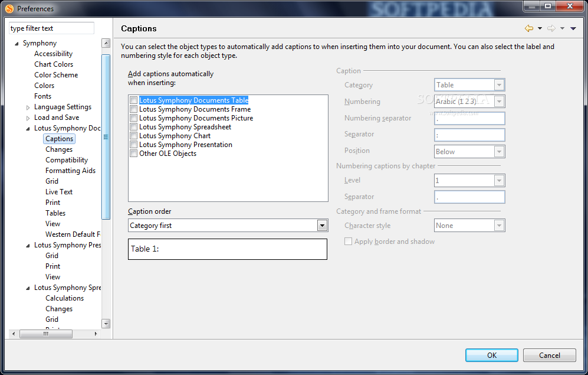Screen dimensions: 588x375
Task: Click the horizontal scroll right arrow
Action: coord(96,334)
